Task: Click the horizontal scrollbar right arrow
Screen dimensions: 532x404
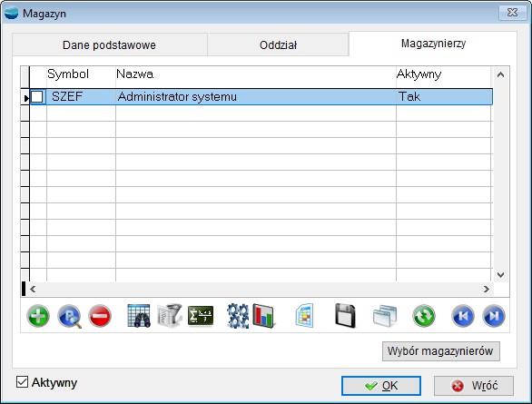Action: click(x=487, y=289)
